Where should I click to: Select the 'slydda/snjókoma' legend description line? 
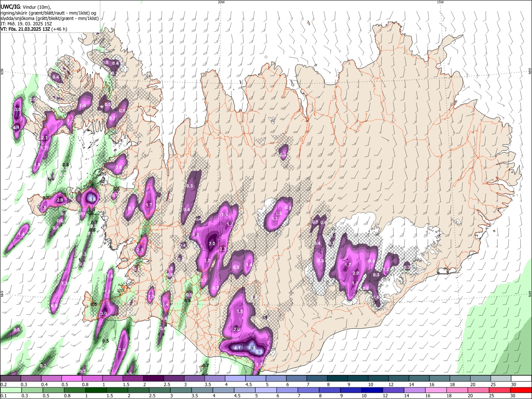[x=49, y=18]
